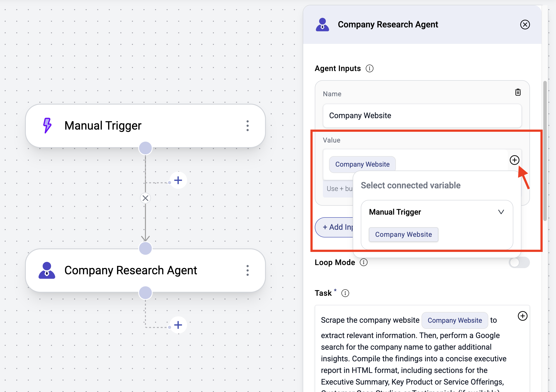Delete the Company Website input using trash icon
The height and width of the screenshot is (392, 556).
tap(518, 92)
